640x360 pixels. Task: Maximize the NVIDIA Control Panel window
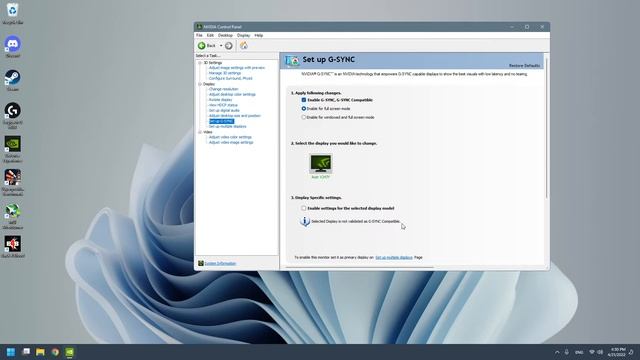[x=527, y=27]
